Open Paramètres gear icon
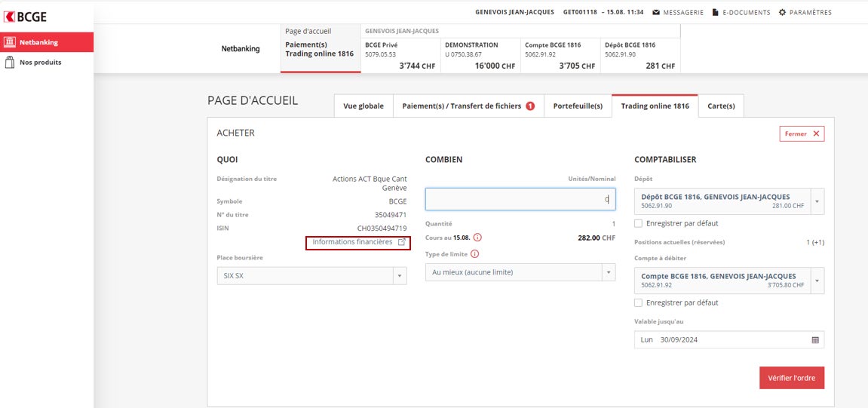 (782, 12)
